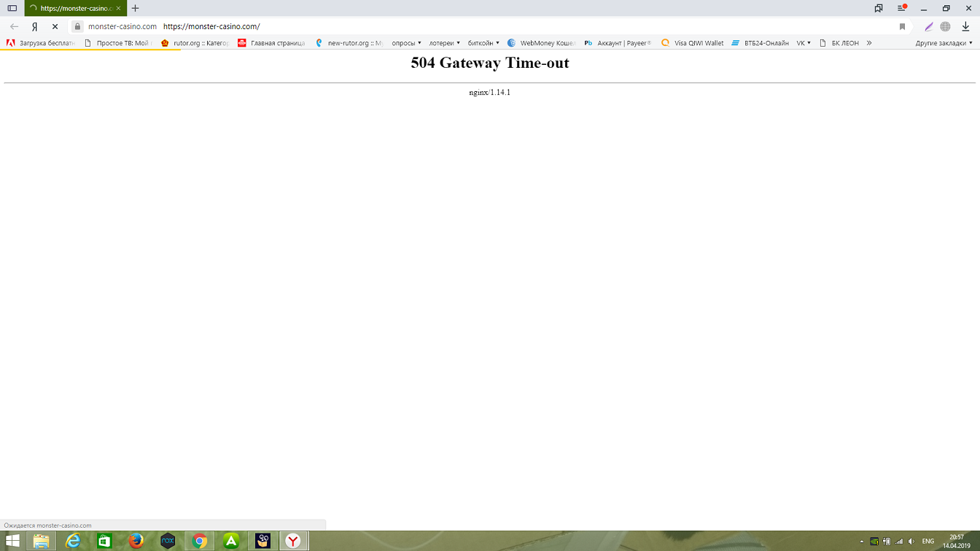Viewport: 980px width, 551px height.
Task: Open the WebMoney Кошелек bookmark
Action: [x=541, y=43]
